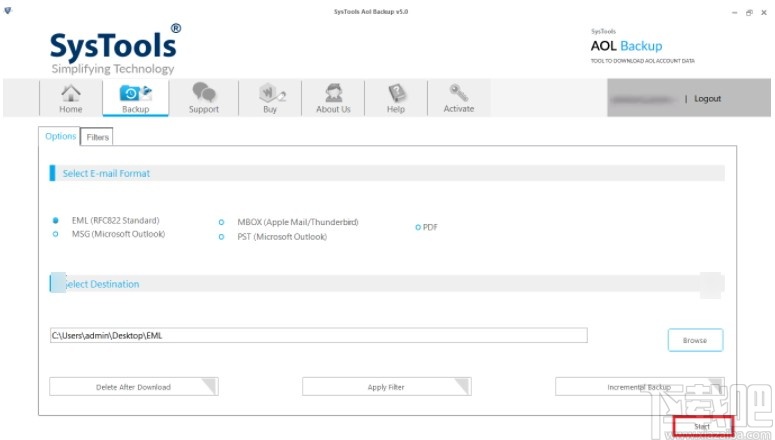Open the Help book icon
The image size is (775, 440).
click(396, 98)
